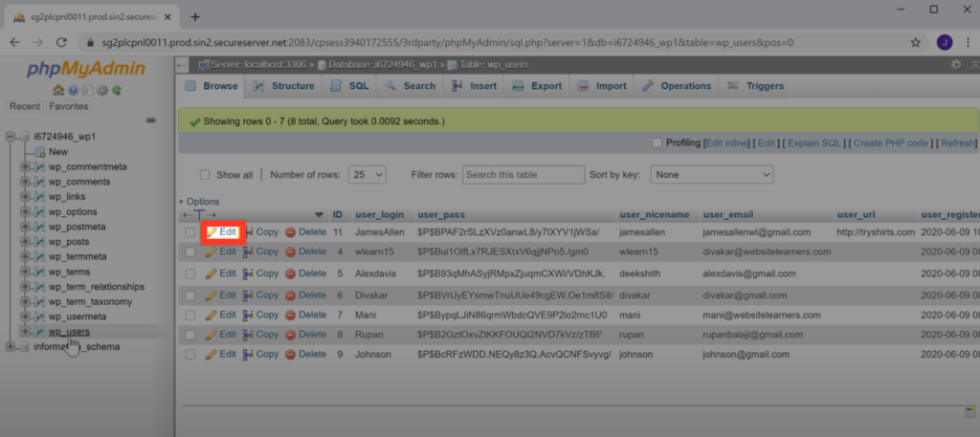Screen dimensions: 980x437
Task: Click red Delete icon for Mani row
Action: click(291, 316)
